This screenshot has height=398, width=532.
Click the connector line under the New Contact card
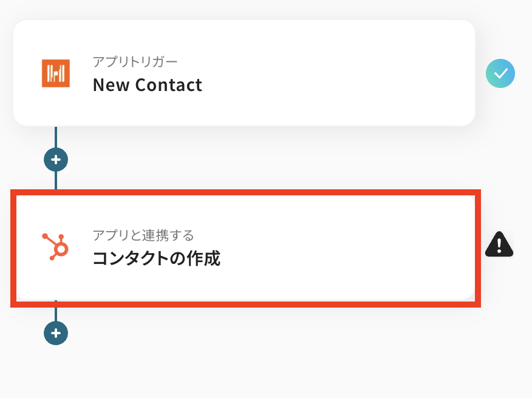[x=56, y=137]
